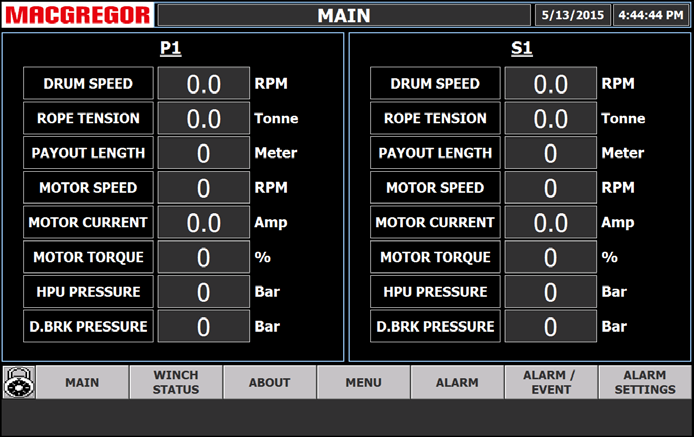Click S1 MOTOR CURRENT label
This screenshot has height=437, width=694.
[435, 222]
